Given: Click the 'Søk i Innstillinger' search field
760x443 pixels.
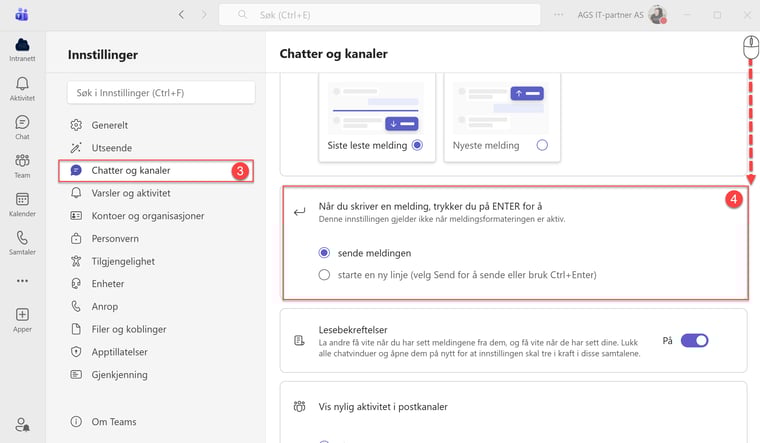Looking at the screenshot, I should [x=161, y=93].
